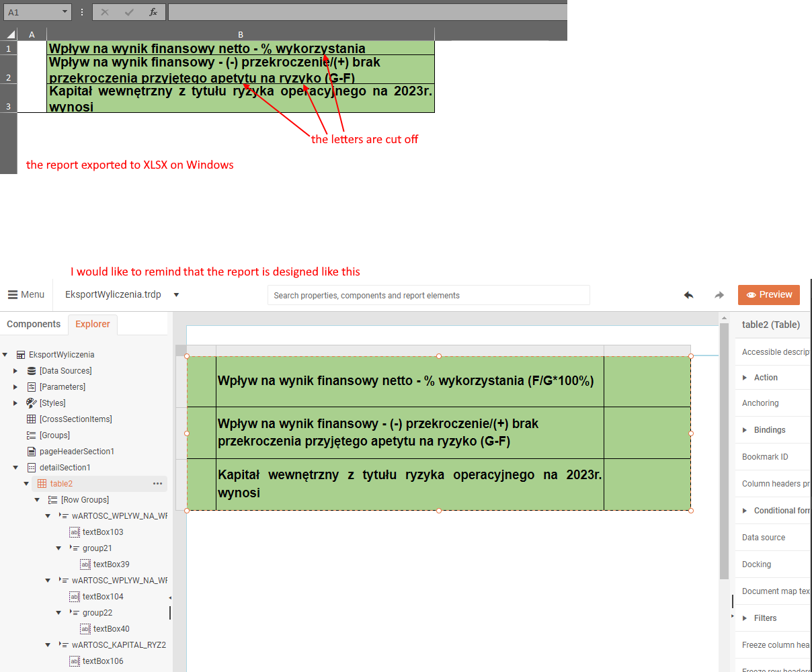Click the undo arrow icon
812x672 pixels.
tap(688, 295)
